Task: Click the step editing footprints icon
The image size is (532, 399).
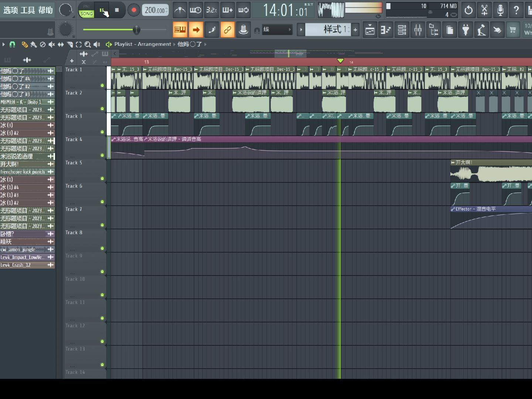Action: 212,30
